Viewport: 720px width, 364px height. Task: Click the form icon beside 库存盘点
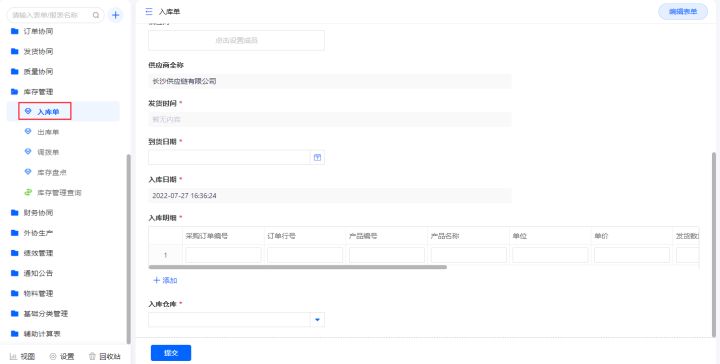click(28, 172)
